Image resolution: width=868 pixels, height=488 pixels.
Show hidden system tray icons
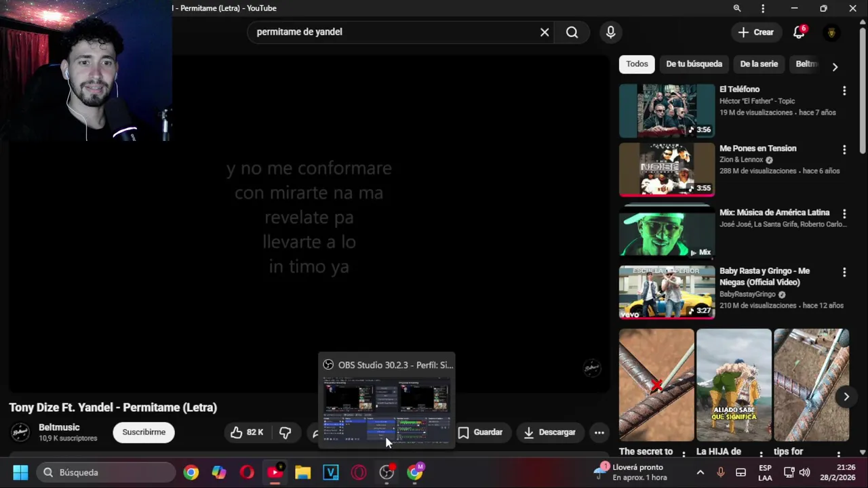701,472
